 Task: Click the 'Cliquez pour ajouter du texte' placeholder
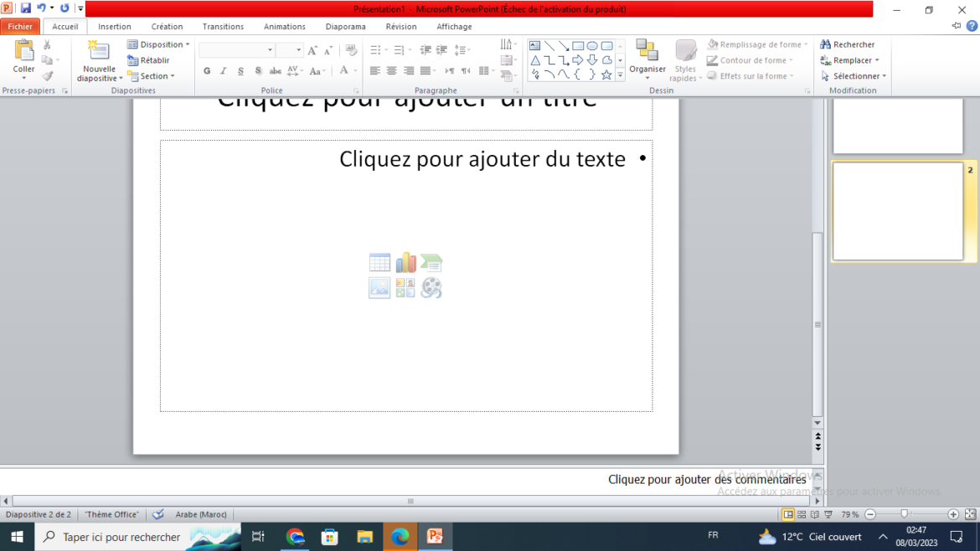coord(406,275)
